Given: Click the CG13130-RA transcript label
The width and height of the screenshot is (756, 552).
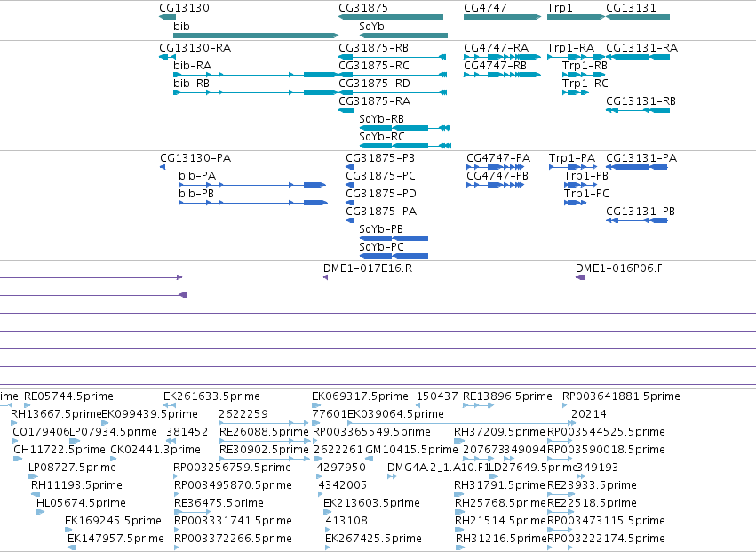Looking at the screenshot, I should pos(195,48).
